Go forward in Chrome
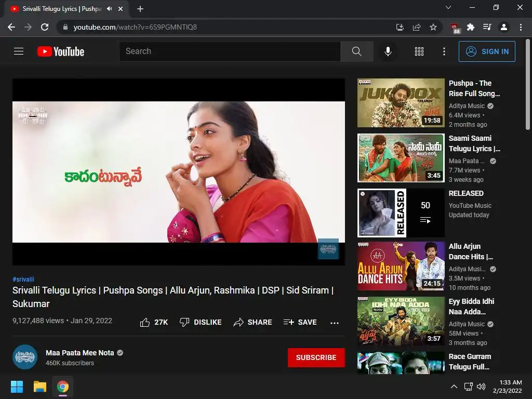The image size is (532, 399). pyautogui.click(x=28, y=27)
